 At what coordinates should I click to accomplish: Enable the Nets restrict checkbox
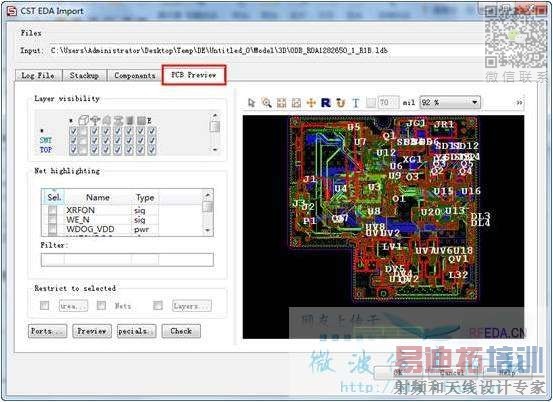click(x=101, y=305)
